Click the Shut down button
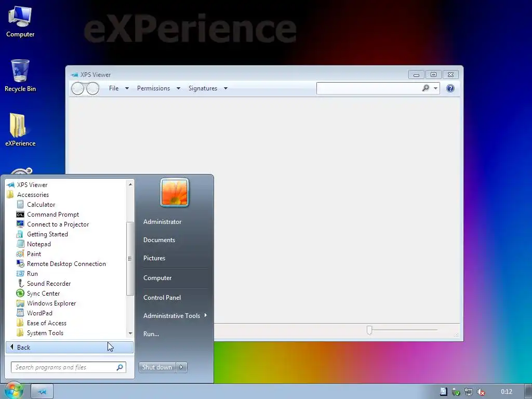 [157, 367]
